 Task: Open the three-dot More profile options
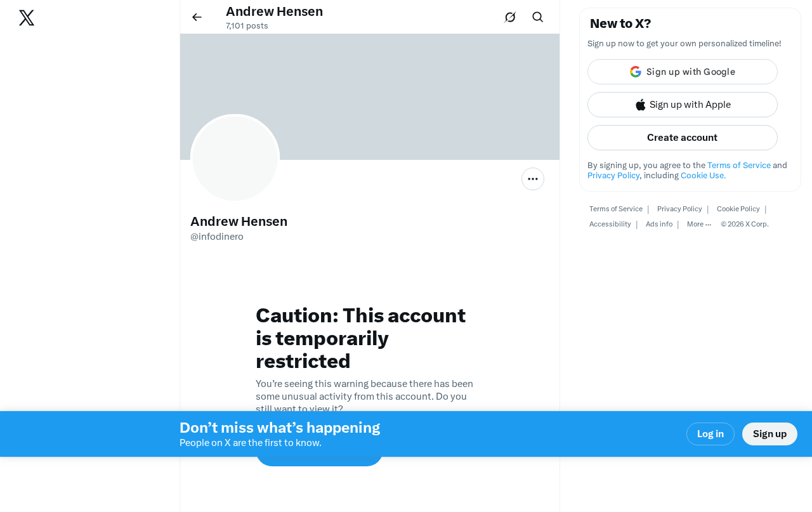point(533,179)
